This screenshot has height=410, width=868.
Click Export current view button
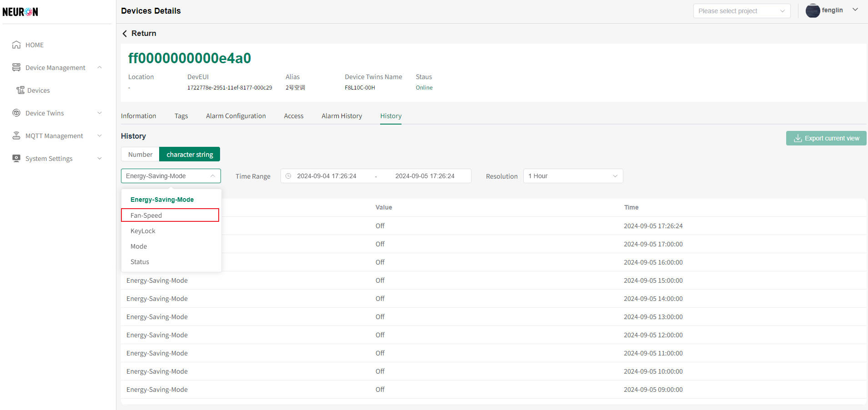(x=826, y=138)
